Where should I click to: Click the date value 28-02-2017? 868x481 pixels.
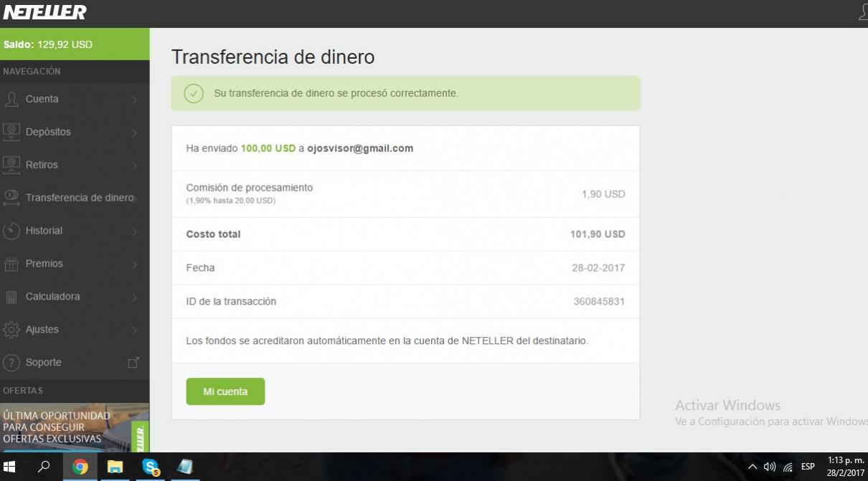[x=599, y=268]
